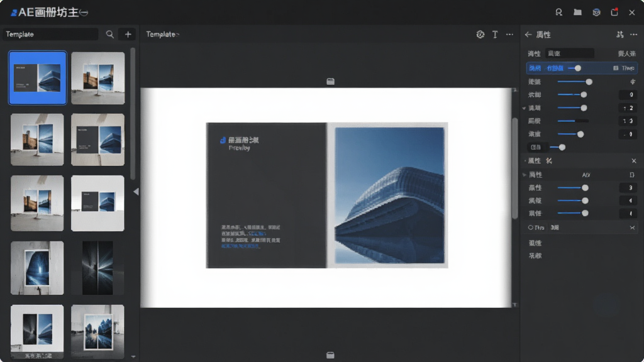Image resolution: width=644 pixels, height=362 pixels.
Task: Click the grid icon in the highlighted blue row
Action: coord(616,68)
